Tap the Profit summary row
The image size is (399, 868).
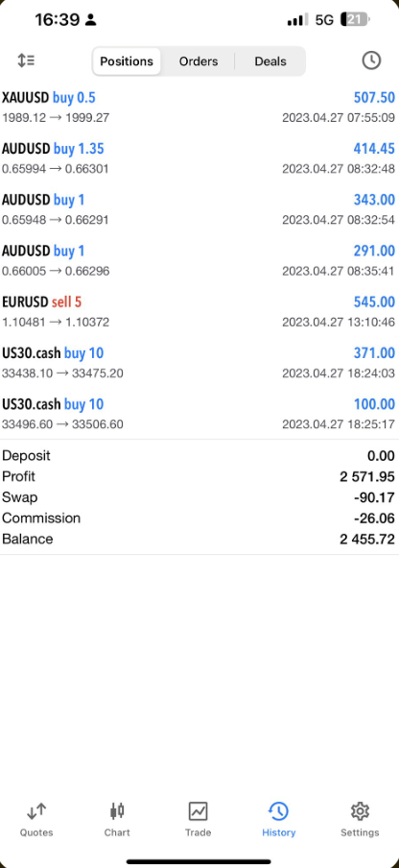pos(199,476)
